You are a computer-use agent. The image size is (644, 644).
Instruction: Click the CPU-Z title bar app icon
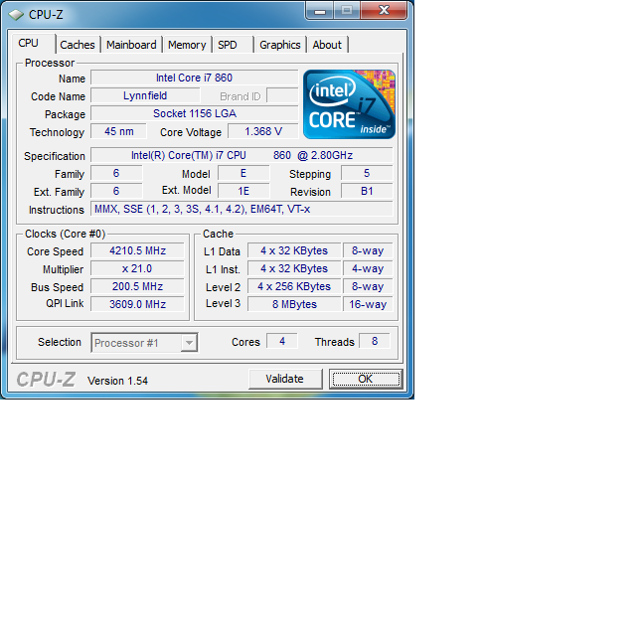(x=16, y=15)
